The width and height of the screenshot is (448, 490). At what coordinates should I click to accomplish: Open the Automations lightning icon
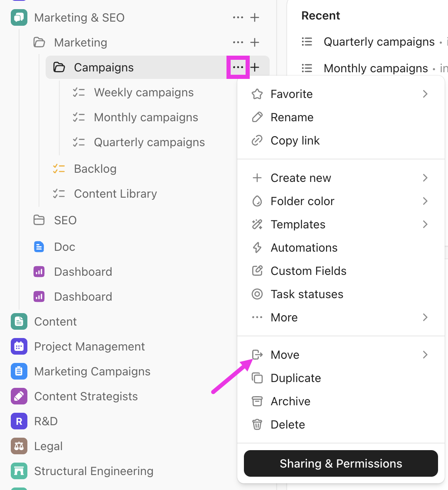coord(257,247)
